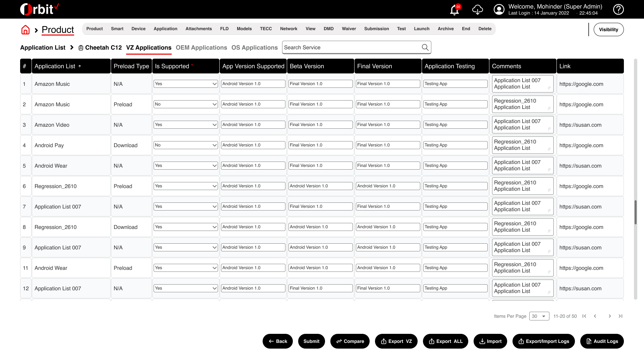Click the Visibility button
The height and width of the screenshot is (362, 644).
(x=608, y=29)
